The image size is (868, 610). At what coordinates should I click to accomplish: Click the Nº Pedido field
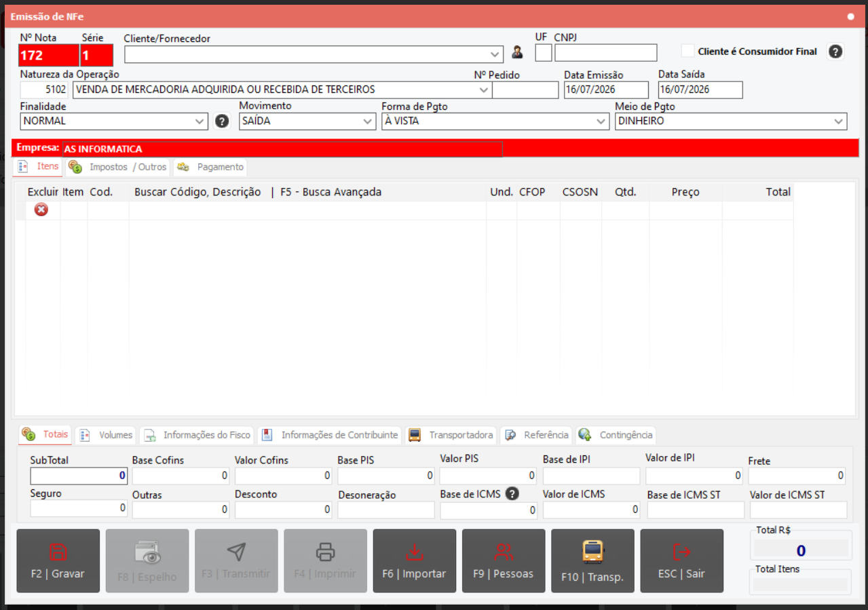525,90
